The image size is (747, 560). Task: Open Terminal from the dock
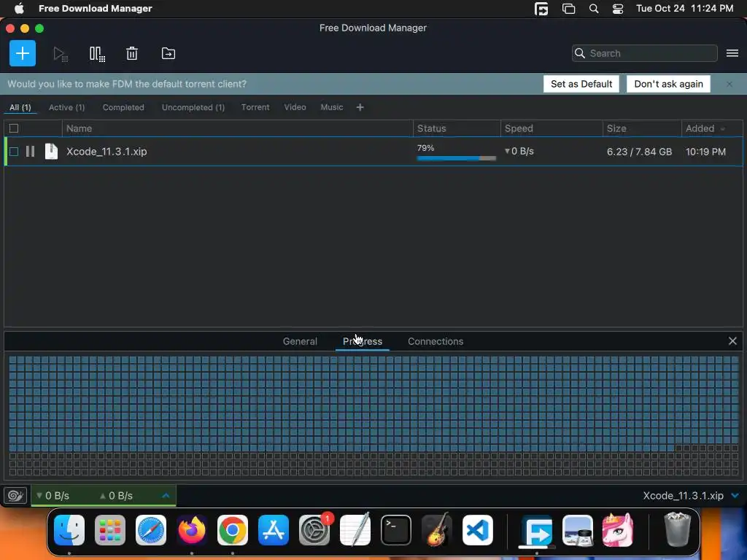[x=396, y=530]
